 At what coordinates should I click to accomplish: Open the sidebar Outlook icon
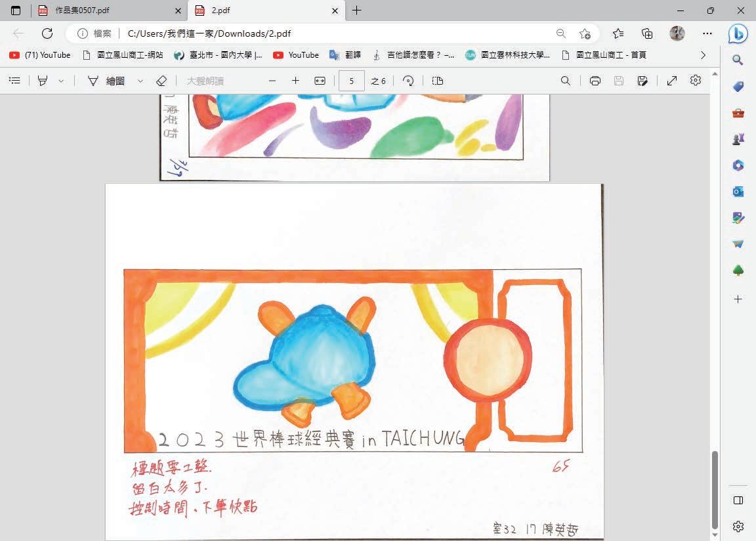coord(738,192)
